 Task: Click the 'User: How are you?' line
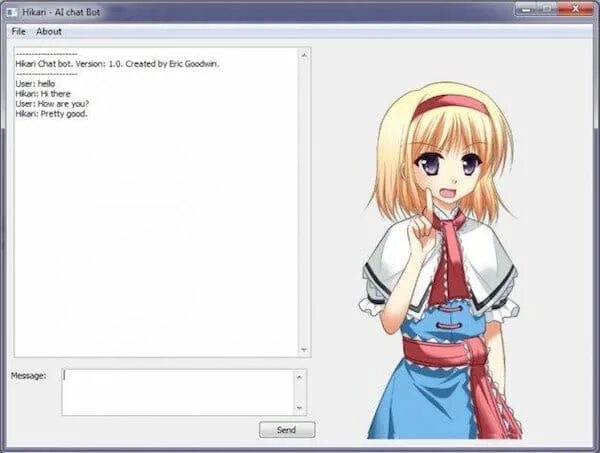click(x=52, y=104)
